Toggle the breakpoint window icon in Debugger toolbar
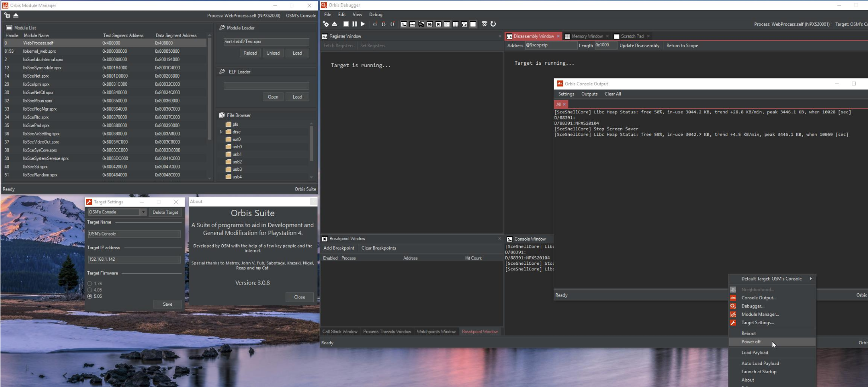Screen dimensions: 868x387 (438, 24)
